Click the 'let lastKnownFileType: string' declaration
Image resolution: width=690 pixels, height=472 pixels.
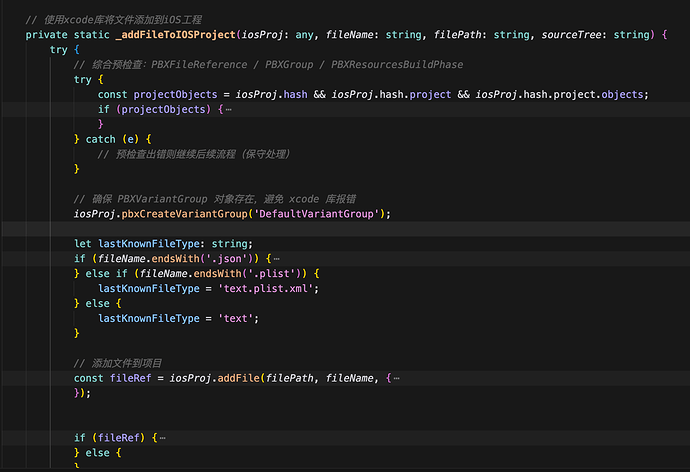[163, 244]
